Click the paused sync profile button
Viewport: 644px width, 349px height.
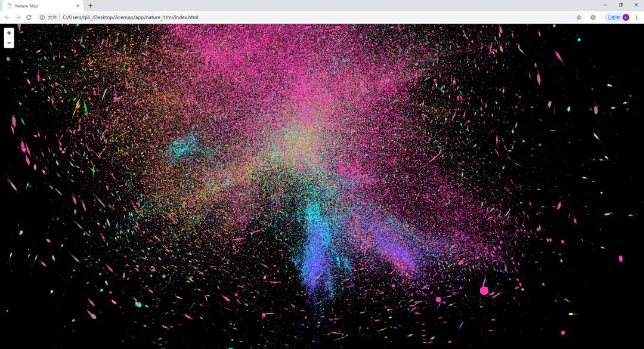[617, 17]
